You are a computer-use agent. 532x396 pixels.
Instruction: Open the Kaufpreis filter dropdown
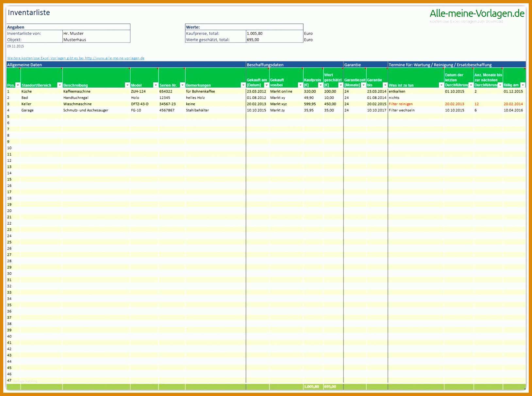pyautogui.click(x=320, y=85)
